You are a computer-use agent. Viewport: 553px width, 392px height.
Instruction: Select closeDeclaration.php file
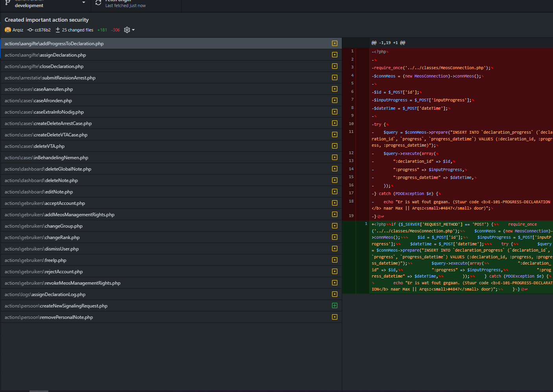click(44, 66)
